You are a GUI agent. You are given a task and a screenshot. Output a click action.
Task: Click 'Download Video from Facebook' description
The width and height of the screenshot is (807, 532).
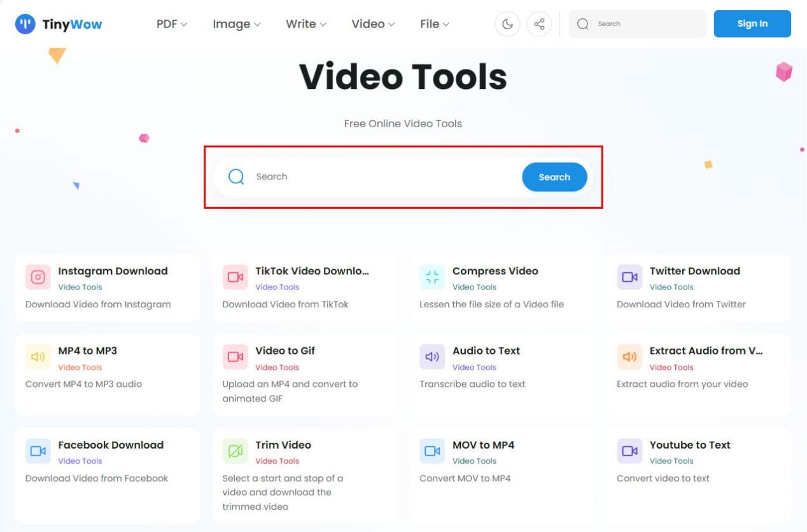click(97, 479)
